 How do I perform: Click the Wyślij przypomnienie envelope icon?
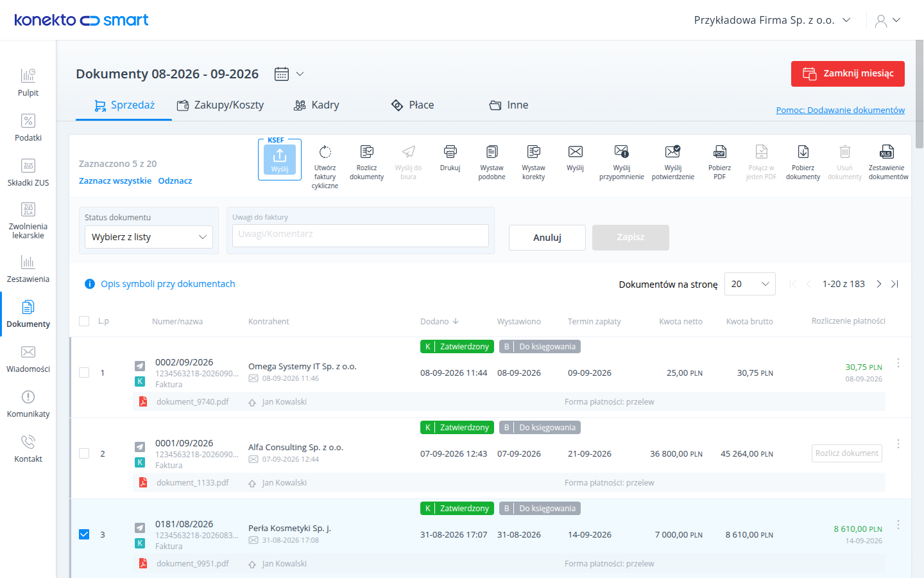coord(621,152)
